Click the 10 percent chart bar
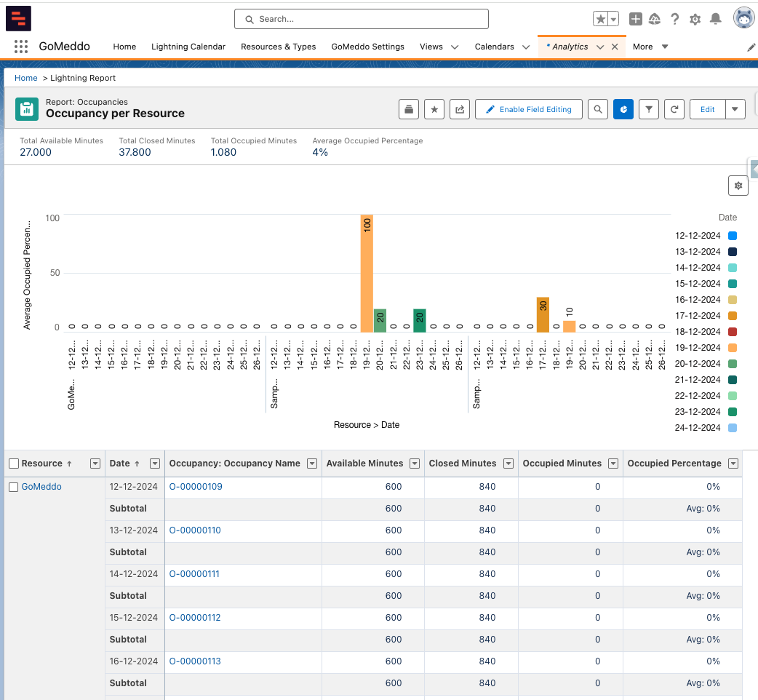Viewport: 758px width, 700px height. point(569,327)
